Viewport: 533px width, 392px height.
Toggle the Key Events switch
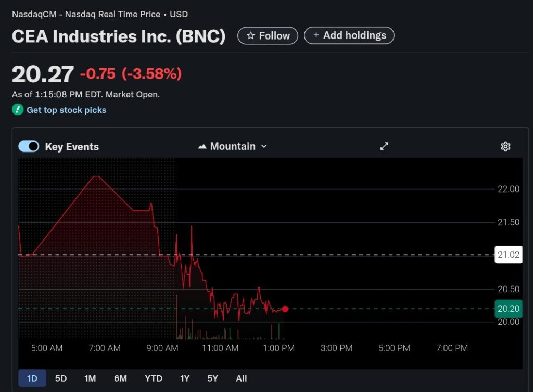pyautogui.click(x=29, y=146)
